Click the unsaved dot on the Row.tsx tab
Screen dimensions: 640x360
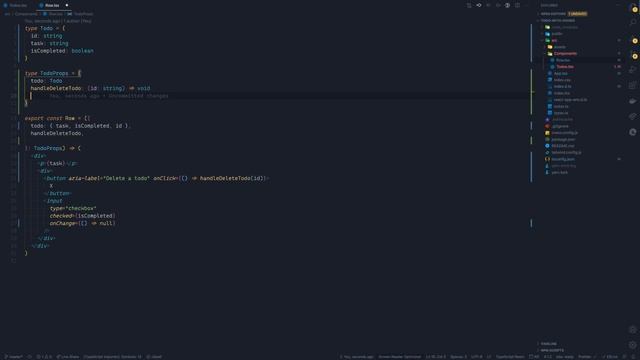point(67,5)
